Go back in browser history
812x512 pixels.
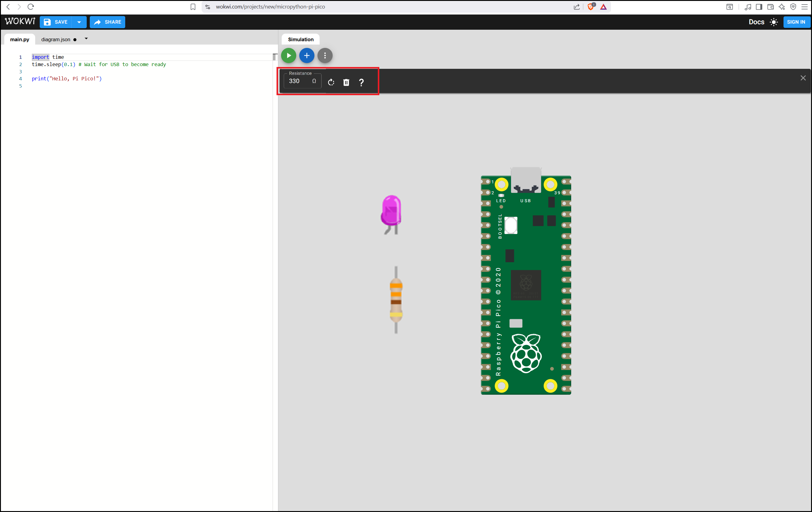(x=8, y=7)
